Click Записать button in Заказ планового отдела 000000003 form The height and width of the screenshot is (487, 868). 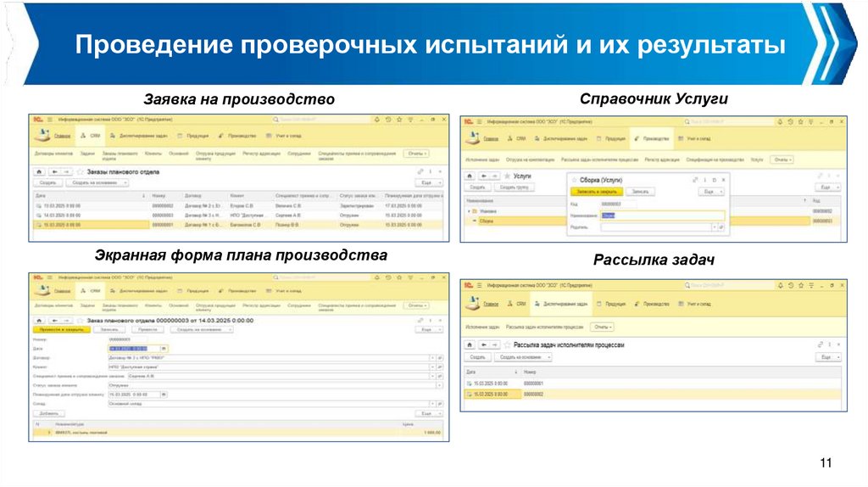coord(109,330)
